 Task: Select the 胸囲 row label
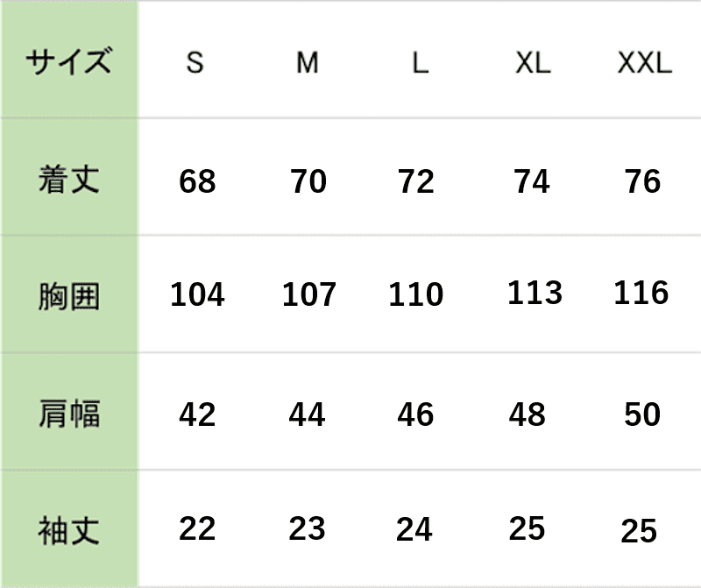tap(68, 295)
